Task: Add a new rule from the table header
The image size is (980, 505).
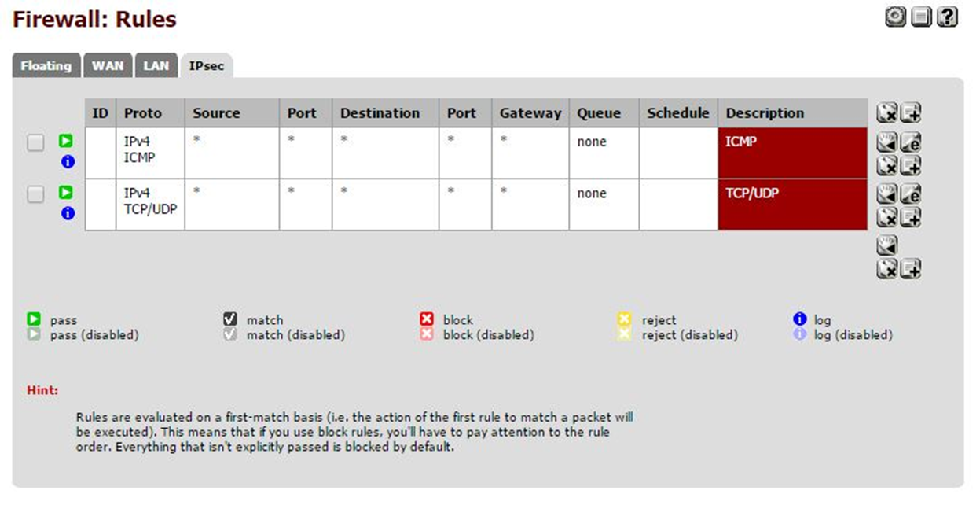Action: (x=911, y=113)
